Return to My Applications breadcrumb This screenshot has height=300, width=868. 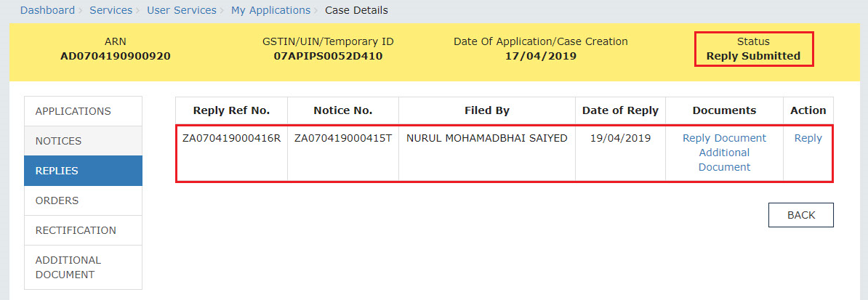tap(270, 10)
